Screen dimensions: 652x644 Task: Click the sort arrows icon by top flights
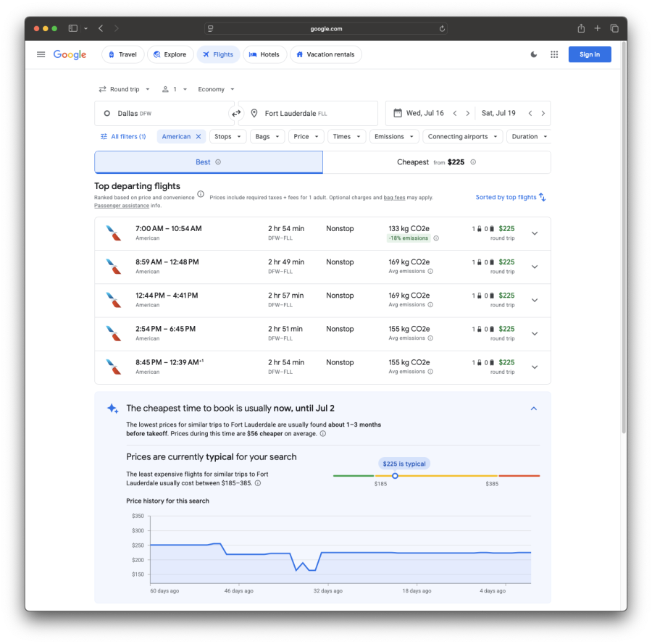click(542, 197)
